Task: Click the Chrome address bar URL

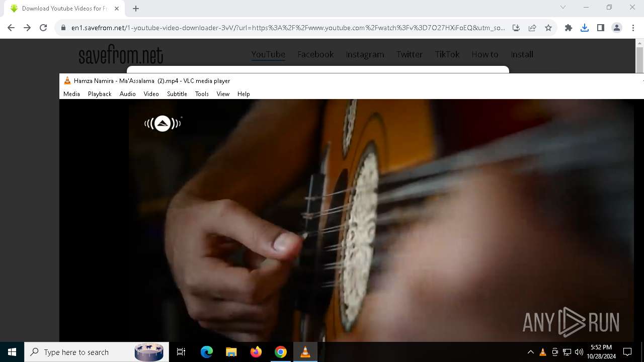Action: click(x=288, y=28)
